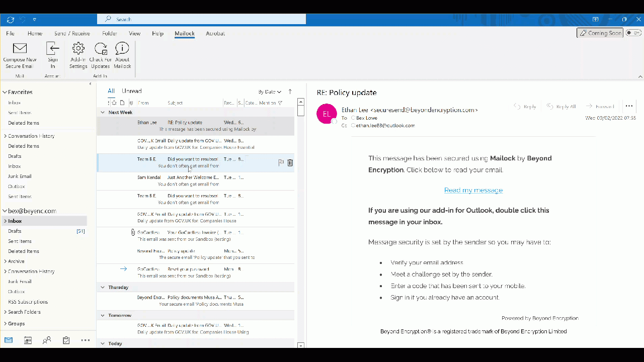Click the Read my message link

pos(473,190)
